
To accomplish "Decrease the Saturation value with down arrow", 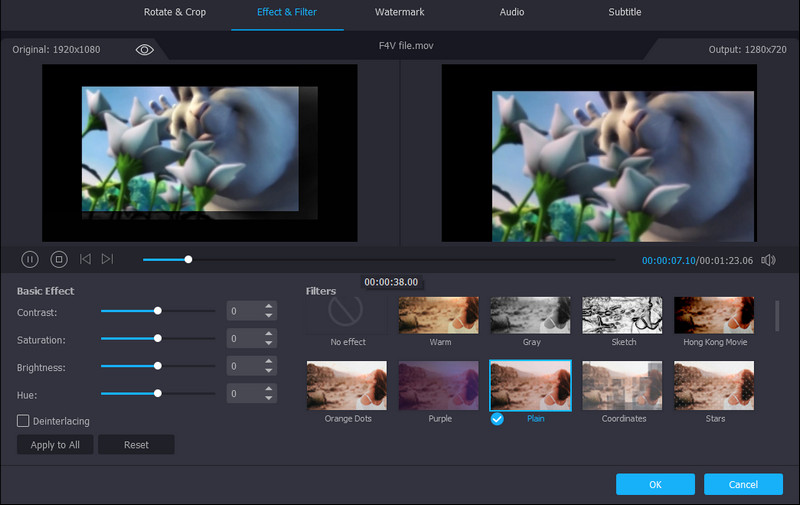I will (x=268, y=344).
